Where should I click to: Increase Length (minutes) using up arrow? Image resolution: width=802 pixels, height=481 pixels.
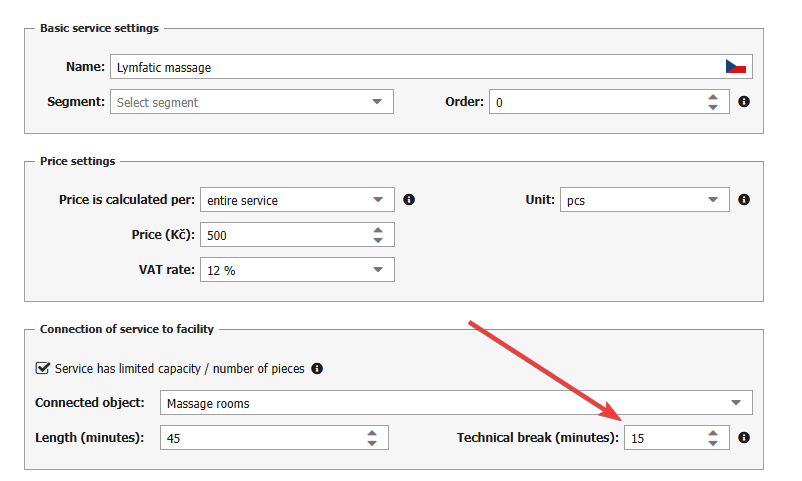click(371, 433)
